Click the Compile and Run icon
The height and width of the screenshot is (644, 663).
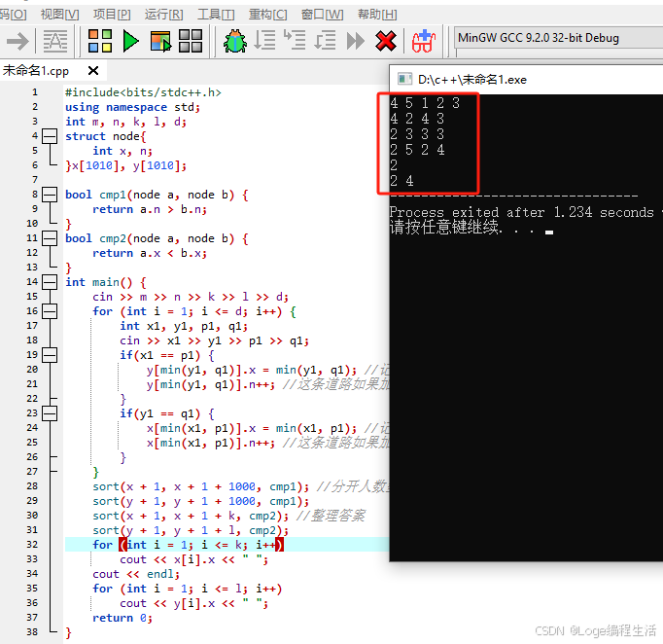(x=160, y=41)
